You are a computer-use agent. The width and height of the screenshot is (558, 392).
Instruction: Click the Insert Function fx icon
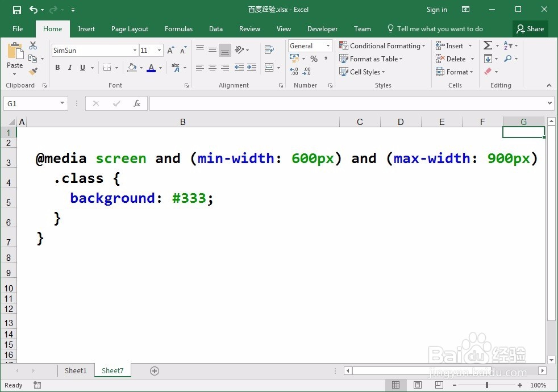pyautogui.click(x=137, y=103)
